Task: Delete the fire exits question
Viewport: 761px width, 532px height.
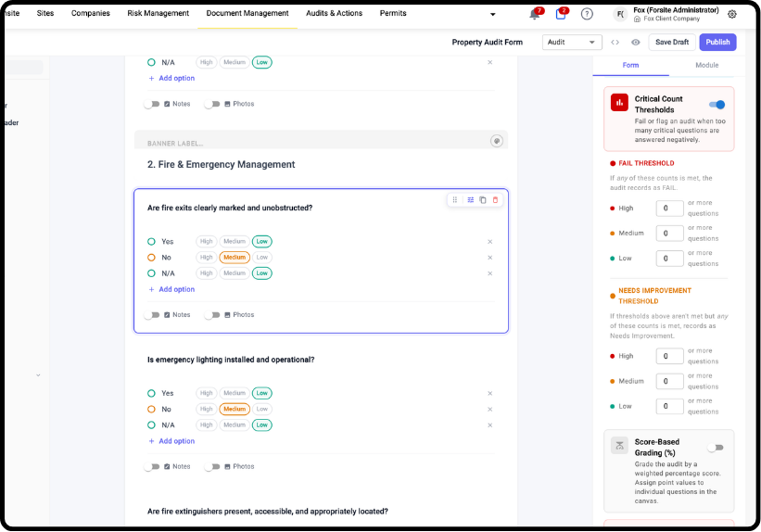Action: click(x=495, y=199)
